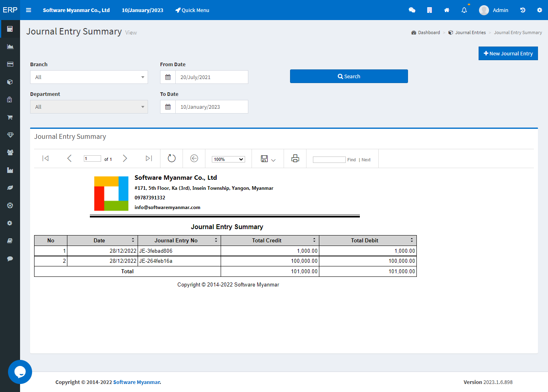Open the notifications bell

pos(464,10)
